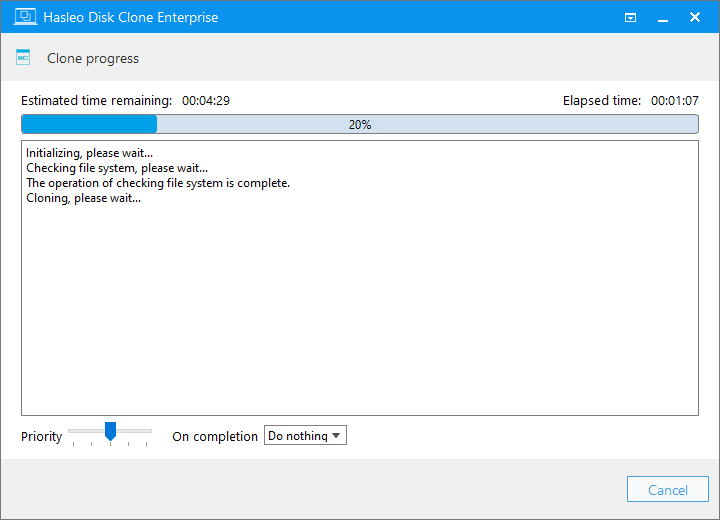Open the On completion dropdown
The image size is (720, 520).
(305, 435)
